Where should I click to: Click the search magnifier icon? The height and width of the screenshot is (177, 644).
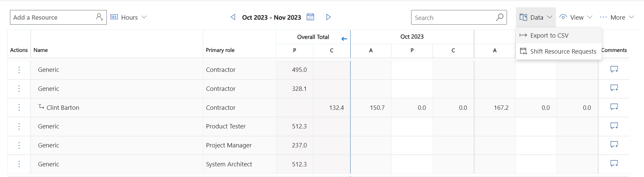tap(499, 17)
